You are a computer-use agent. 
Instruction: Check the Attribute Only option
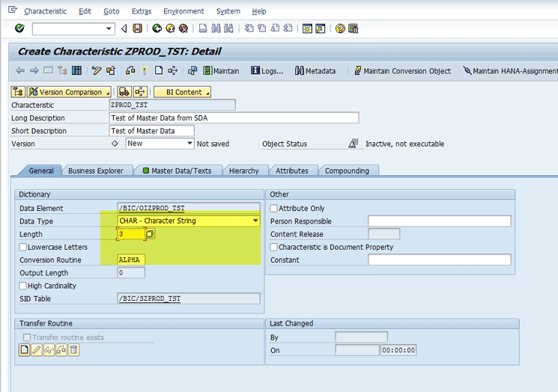click(x=274, y=209)
